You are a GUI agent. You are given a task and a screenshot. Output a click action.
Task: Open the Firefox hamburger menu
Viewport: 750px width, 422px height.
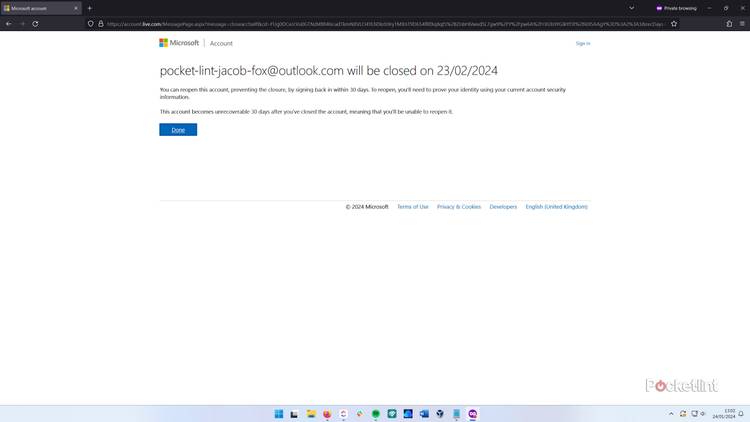tap(742, 23)
